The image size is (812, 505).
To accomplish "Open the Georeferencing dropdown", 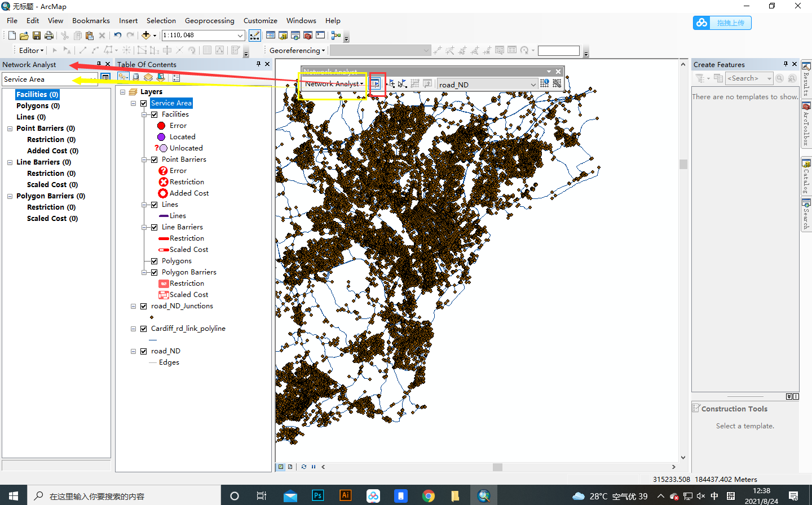I will (x=297, y=50).
